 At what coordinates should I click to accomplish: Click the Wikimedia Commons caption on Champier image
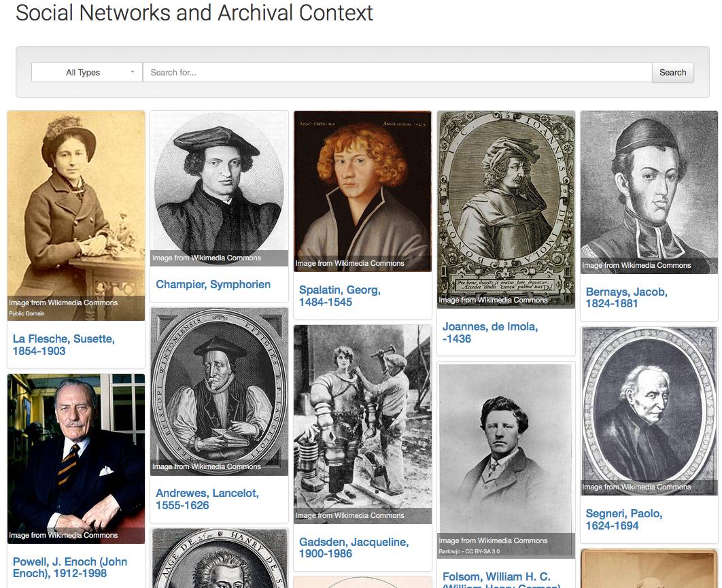(x=207, y=258)
